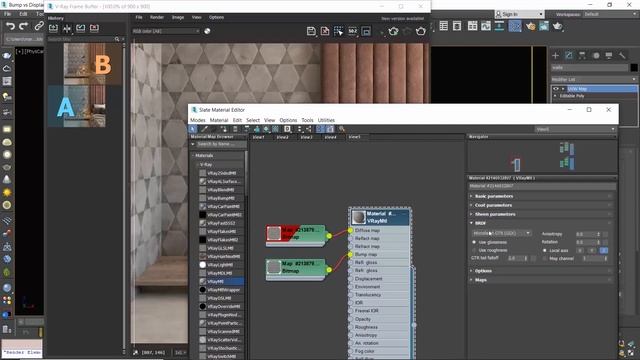The height and width of the screenshot is (360, 640).
Task: Clear the image in V-Ray Frame Buffer
Action: pyautogui.click(x=325, y=31)
